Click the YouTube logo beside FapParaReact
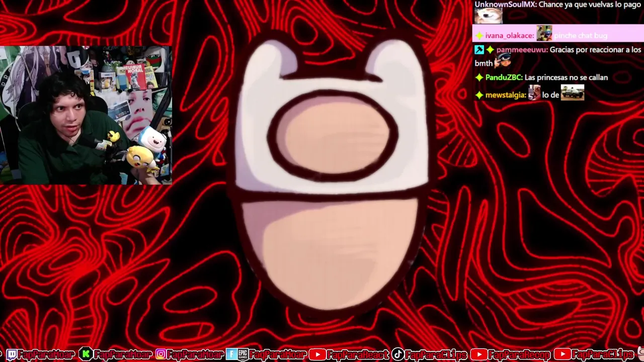 click(317, 355)
